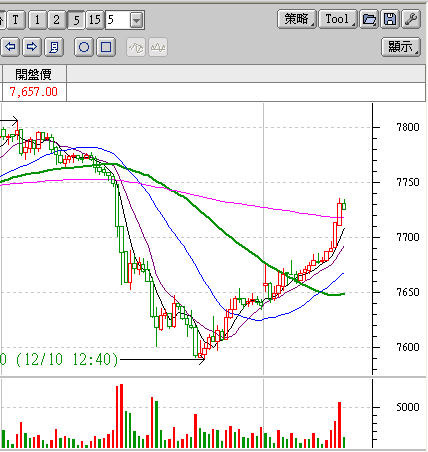The width and height of the screenshot is (428, 452).
Task: Toggle the T tick period button
Action: (15, 20)
